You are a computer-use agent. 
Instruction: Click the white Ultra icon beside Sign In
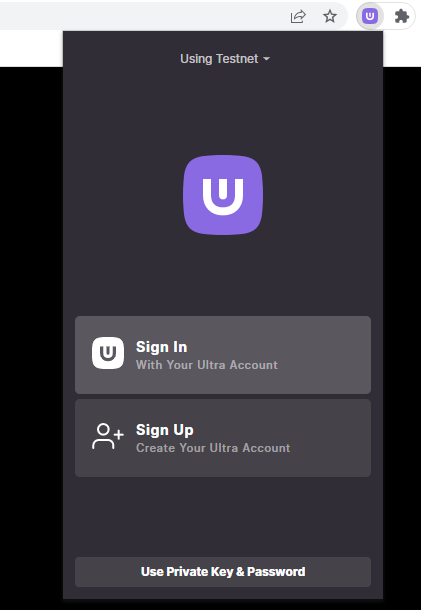[108, 353]
